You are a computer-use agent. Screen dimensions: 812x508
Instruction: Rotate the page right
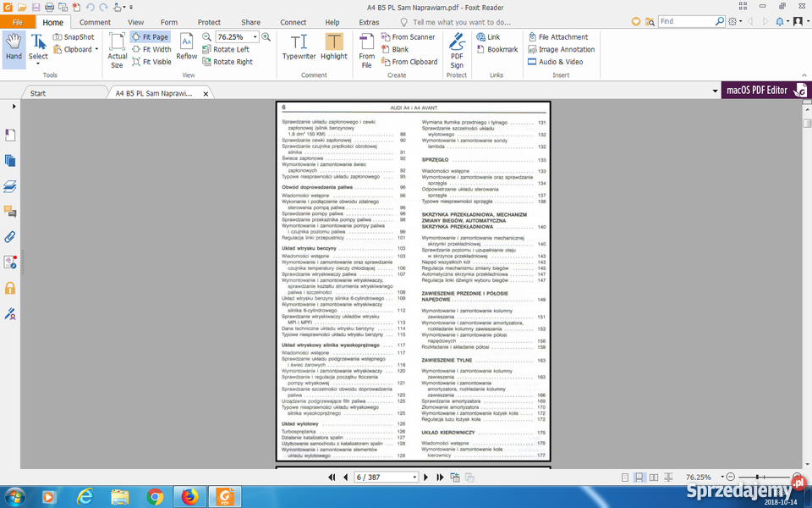click(228, 62)
